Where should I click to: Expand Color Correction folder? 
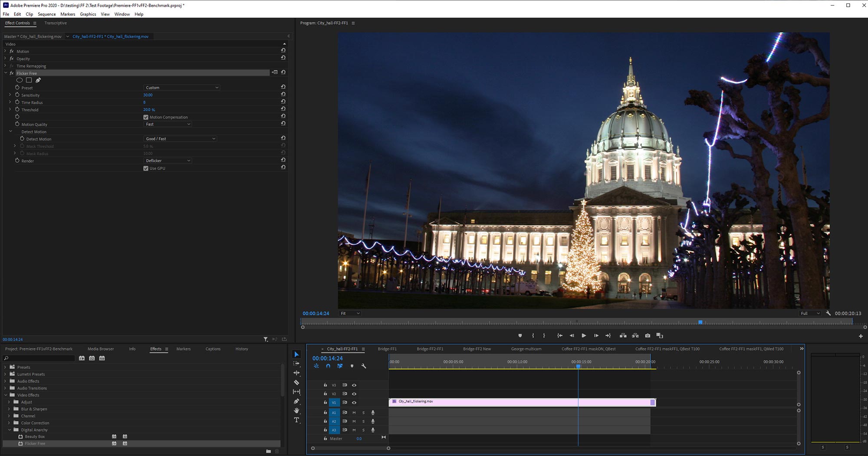pos(10,423)
